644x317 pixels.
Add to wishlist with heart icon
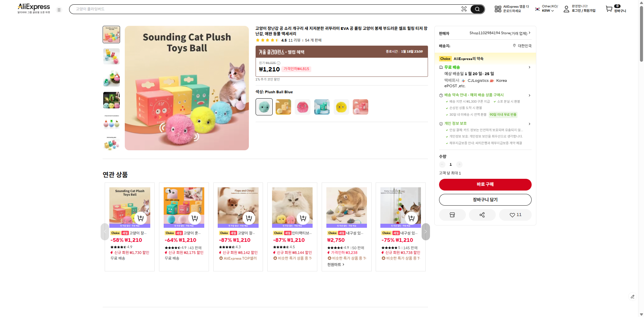[x=515, y=215]
